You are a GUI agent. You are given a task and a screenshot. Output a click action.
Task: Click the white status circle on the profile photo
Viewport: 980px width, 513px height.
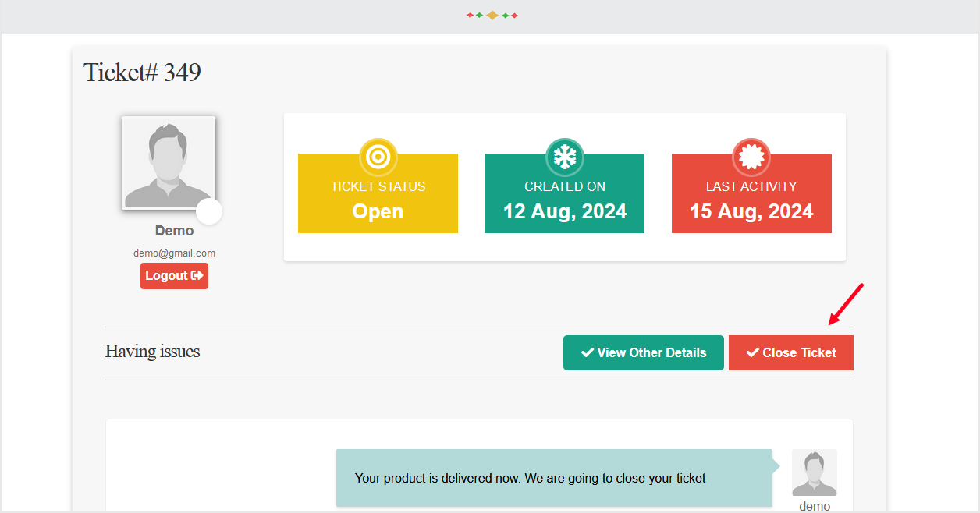(209, 211)
